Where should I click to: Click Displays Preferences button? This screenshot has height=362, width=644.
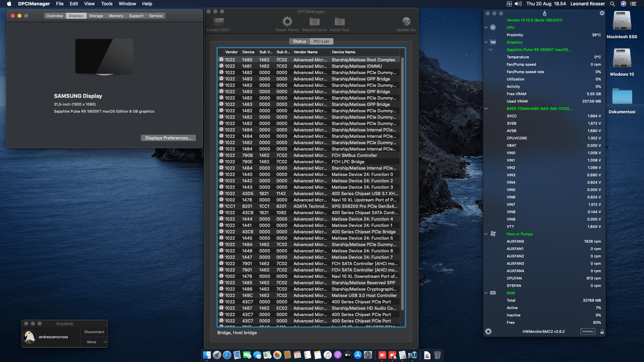168,138
